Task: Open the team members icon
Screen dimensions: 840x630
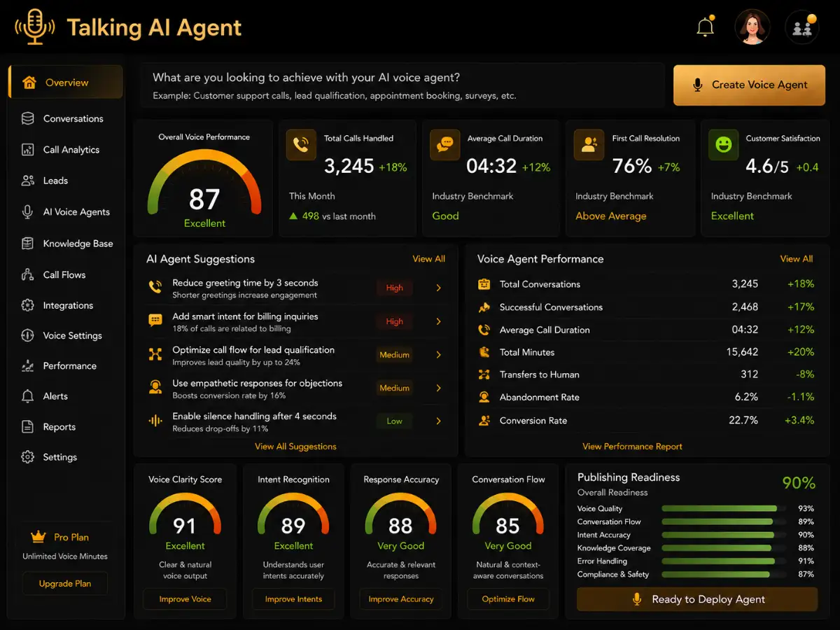Action: tap(802, 29)
